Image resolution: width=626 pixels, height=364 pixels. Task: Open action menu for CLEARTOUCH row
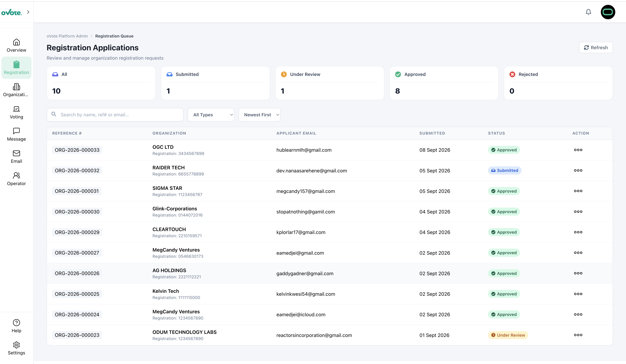578,232
